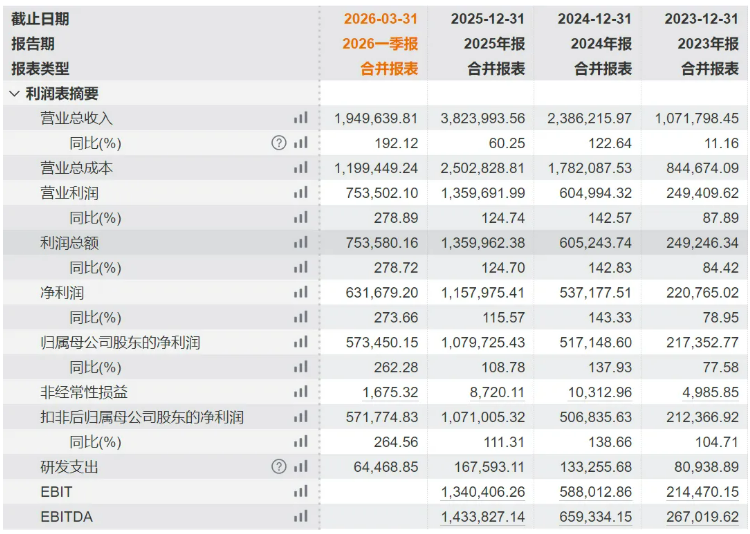The width and height of the screenshot is (750, 534).
Task: Show trend chart for 营业利润
Action: [300, 193]
